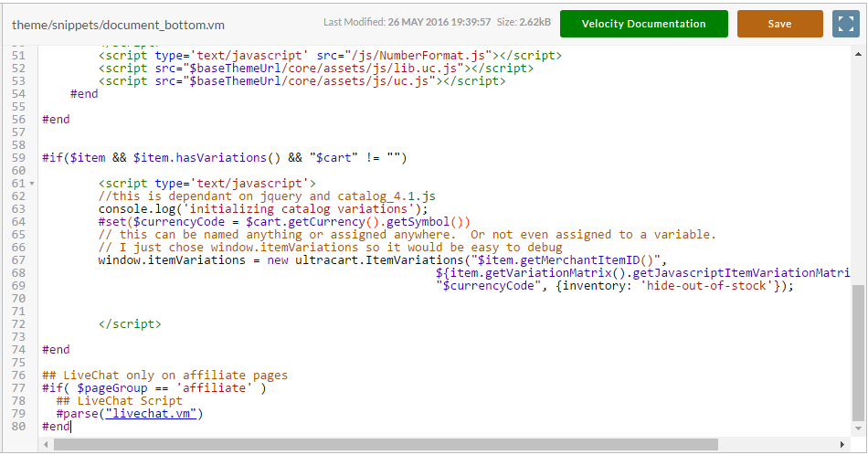
Task: Click file path theme/snippets/document_bottom.vm
Action: click(119, 25)
